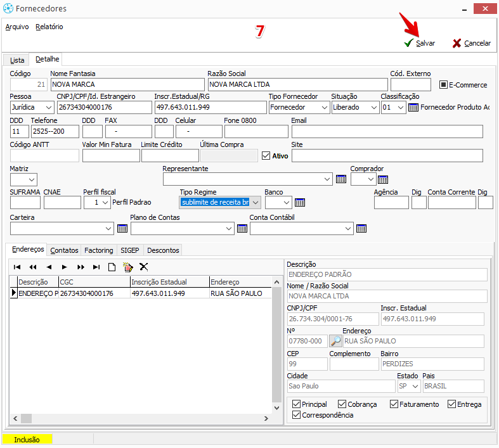499x448 pixels.
Task: Open the Classificação lookup grid icon
Action: point(413,108)
